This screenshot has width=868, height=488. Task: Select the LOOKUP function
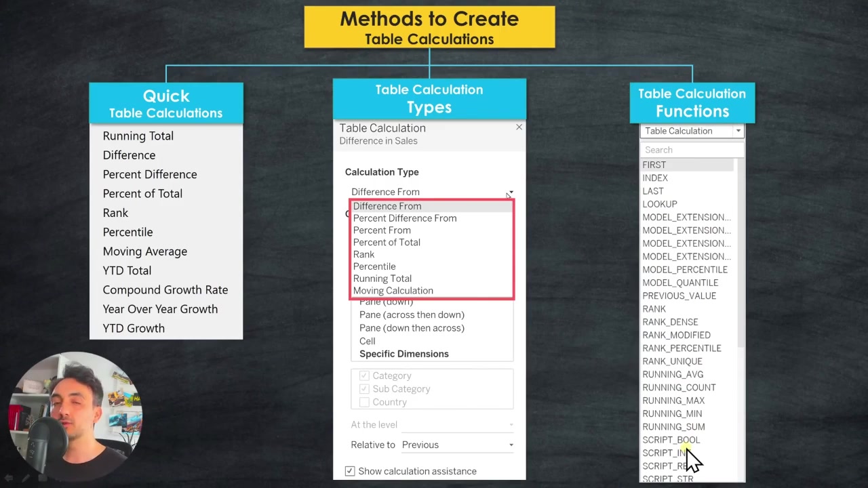(660, 204)
